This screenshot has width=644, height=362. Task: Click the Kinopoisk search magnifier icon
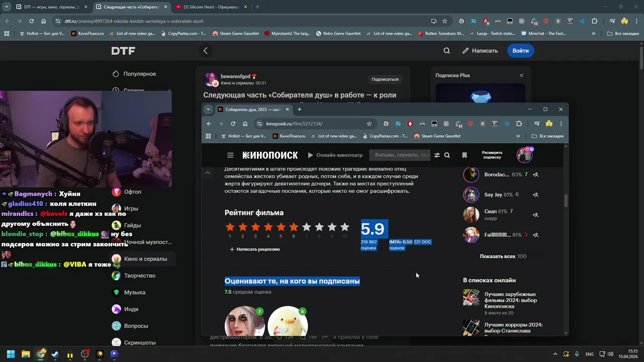447,155
